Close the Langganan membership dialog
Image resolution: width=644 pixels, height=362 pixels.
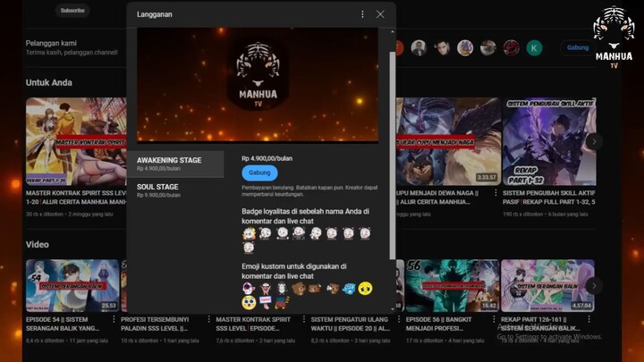point(380,14)
